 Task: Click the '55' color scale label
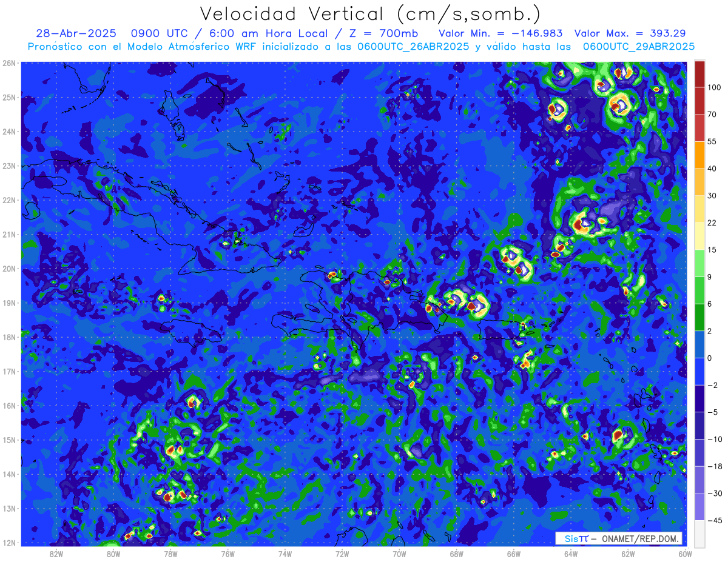(x=712, y=142)
